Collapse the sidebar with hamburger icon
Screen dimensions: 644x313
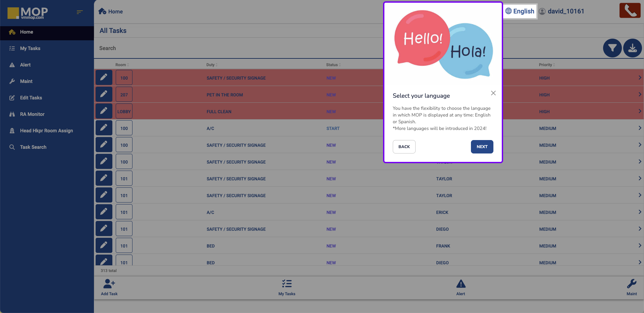tap(79, 12)
